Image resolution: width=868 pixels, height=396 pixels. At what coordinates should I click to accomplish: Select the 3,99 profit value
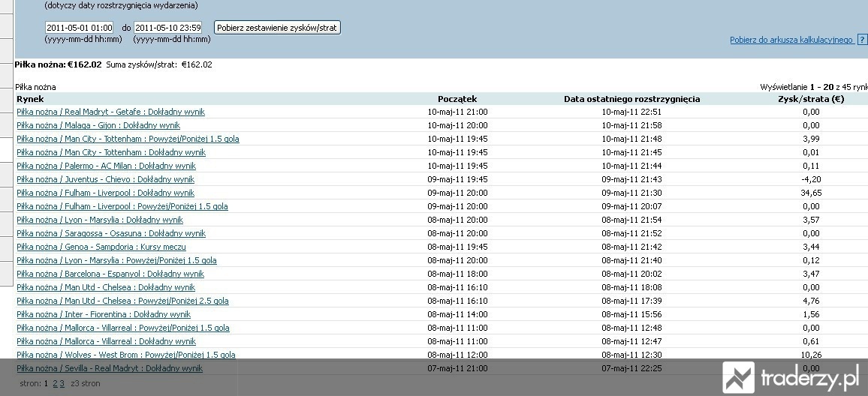(811, 139)
